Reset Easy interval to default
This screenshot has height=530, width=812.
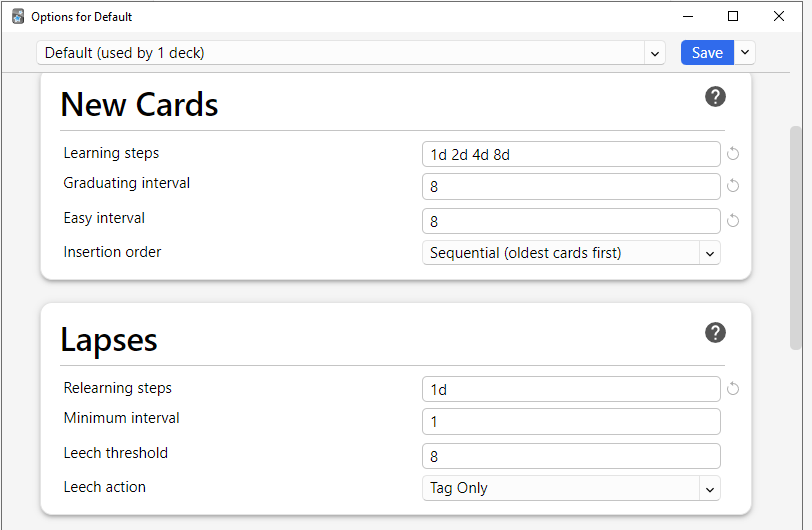733,221
